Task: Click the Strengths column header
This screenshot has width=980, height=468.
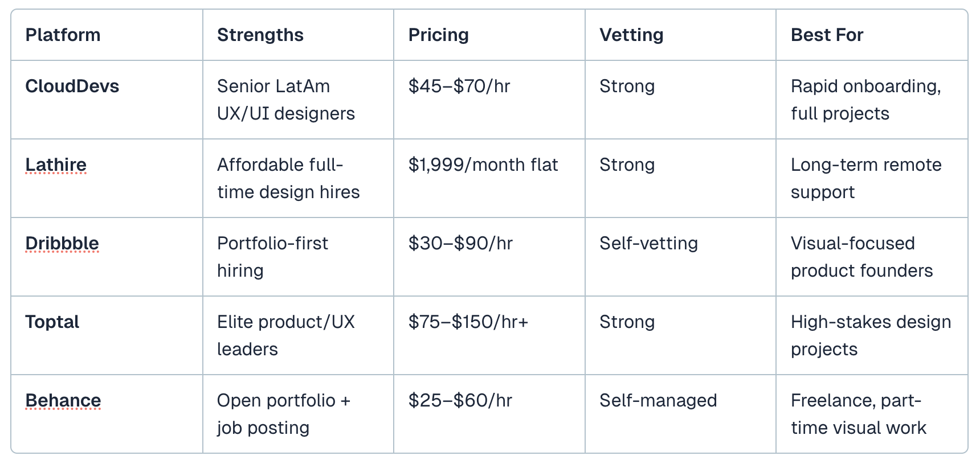Action: 260,35
